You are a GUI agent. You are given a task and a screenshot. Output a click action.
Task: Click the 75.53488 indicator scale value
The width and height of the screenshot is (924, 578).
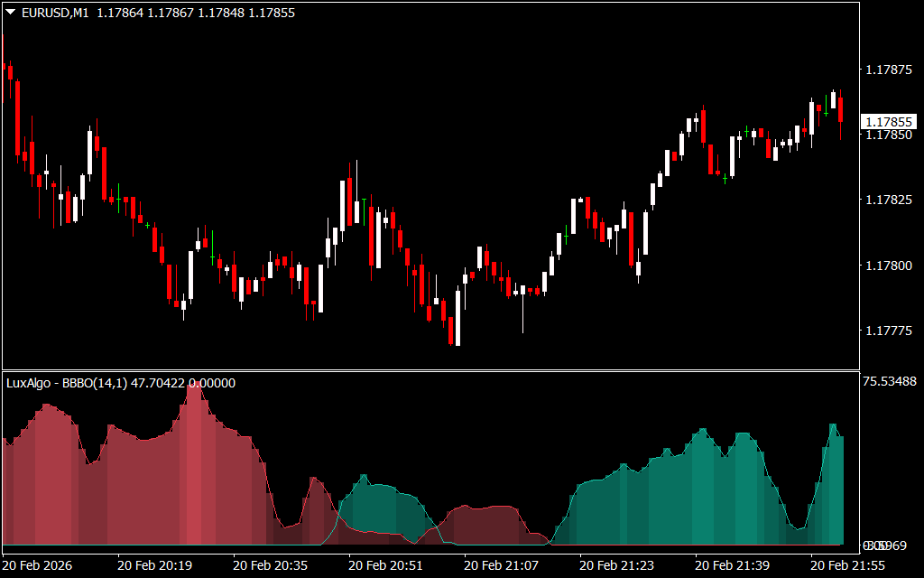click(x=890, y=381)
